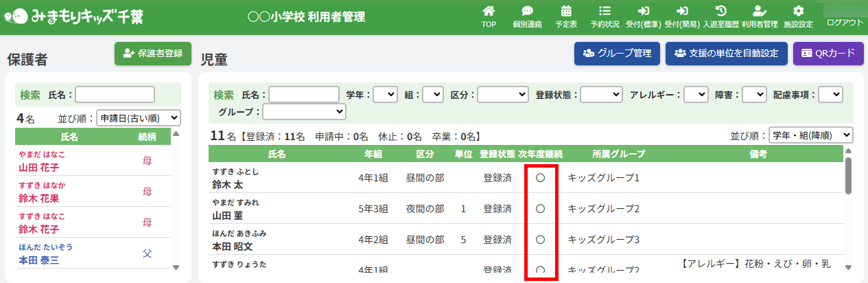Open 受付(標準) sign-in icon
The width and height of the screenshot is (868, 283).
tap(643, 11)
